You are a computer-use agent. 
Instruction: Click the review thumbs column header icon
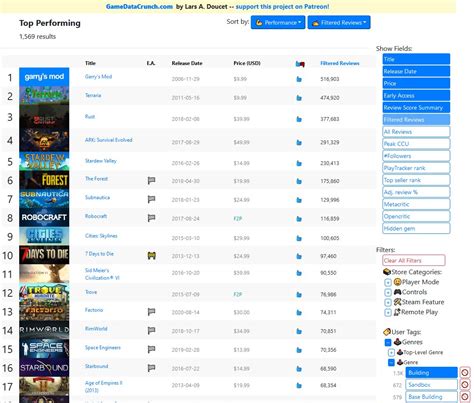[300, 64]
